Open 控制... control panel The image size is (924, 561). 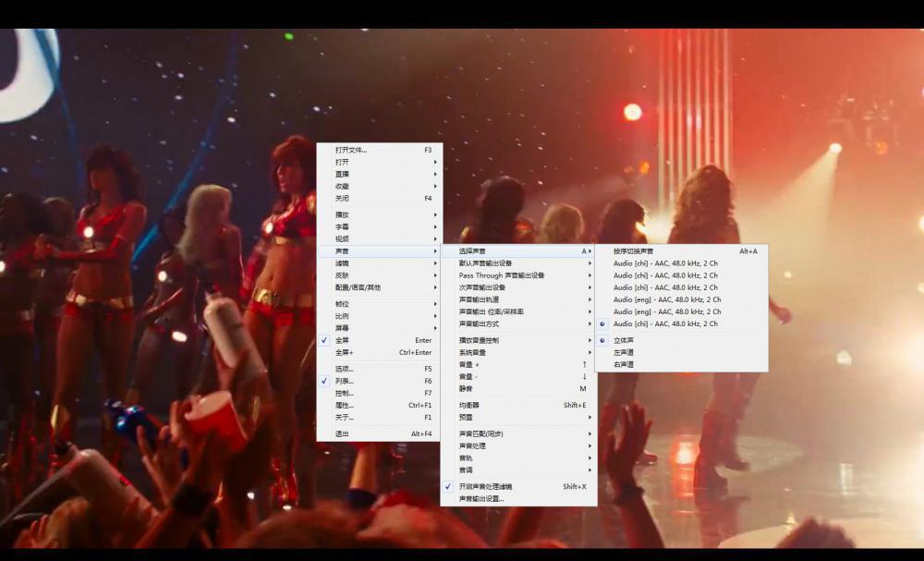(x=380, y=393)
